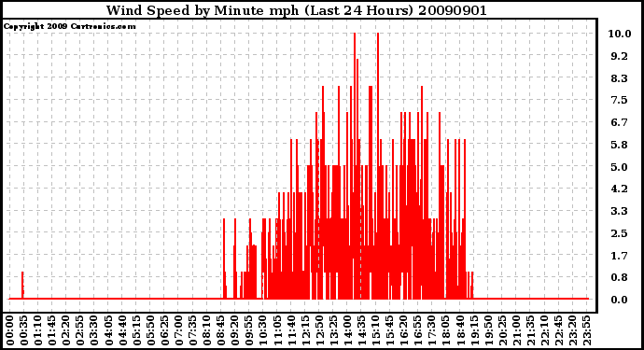
Task: Click the 18:05 time label
Action: click(446, 330)
